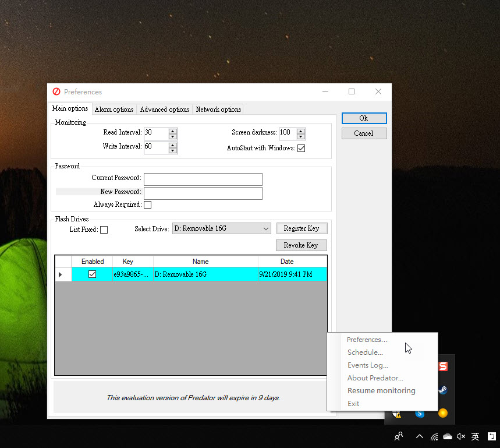Disable AutoStart with Windows checkbox
Screen dimensions: 500x448
[301, 149]
